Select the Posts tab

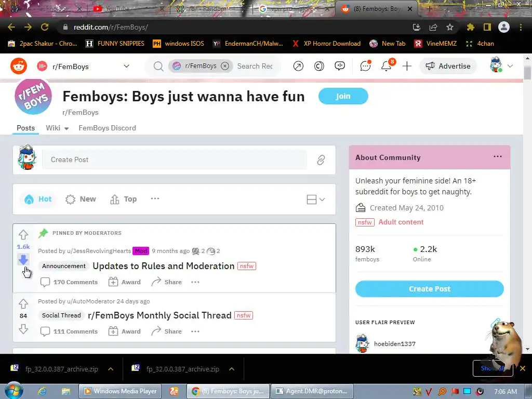click(26, 128)
